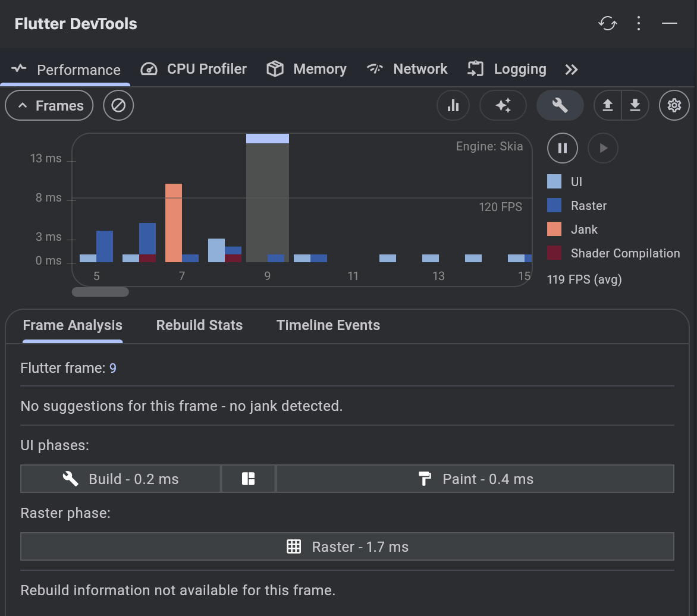Open the Timeline Events tab
Image resolution: width=697 pixels, height=616 pixels.
[328, 325]
